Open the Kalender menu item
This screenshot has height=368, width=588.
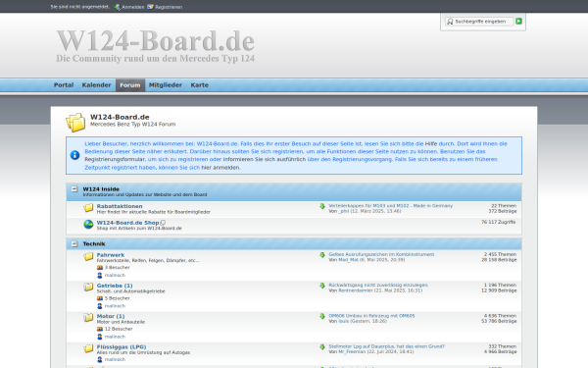(x=96, y=85)
